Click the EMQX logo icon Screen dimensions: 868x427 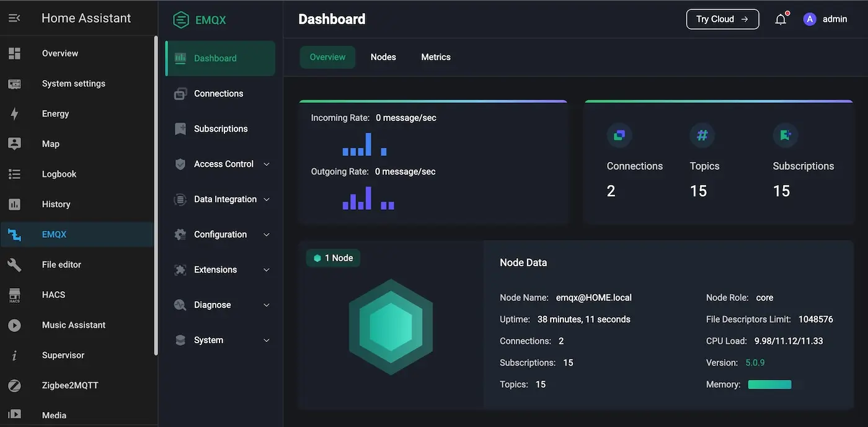click(181, 20)
